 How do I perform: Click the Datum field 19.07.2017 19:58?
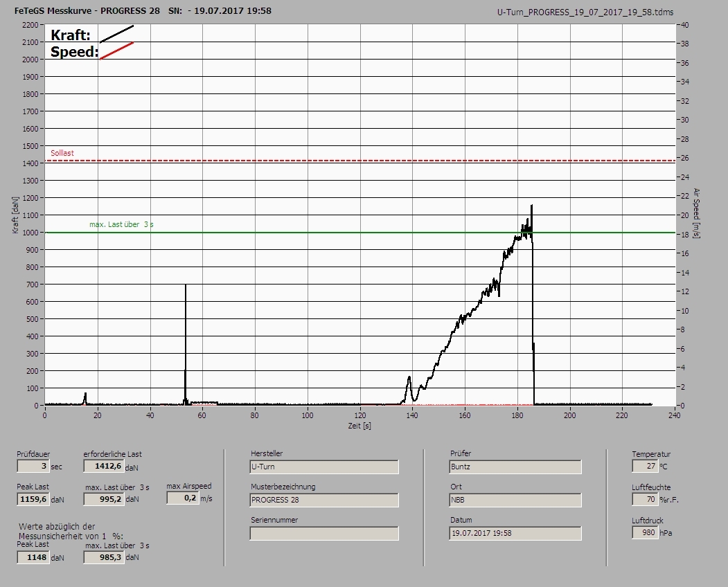point(515,533)
